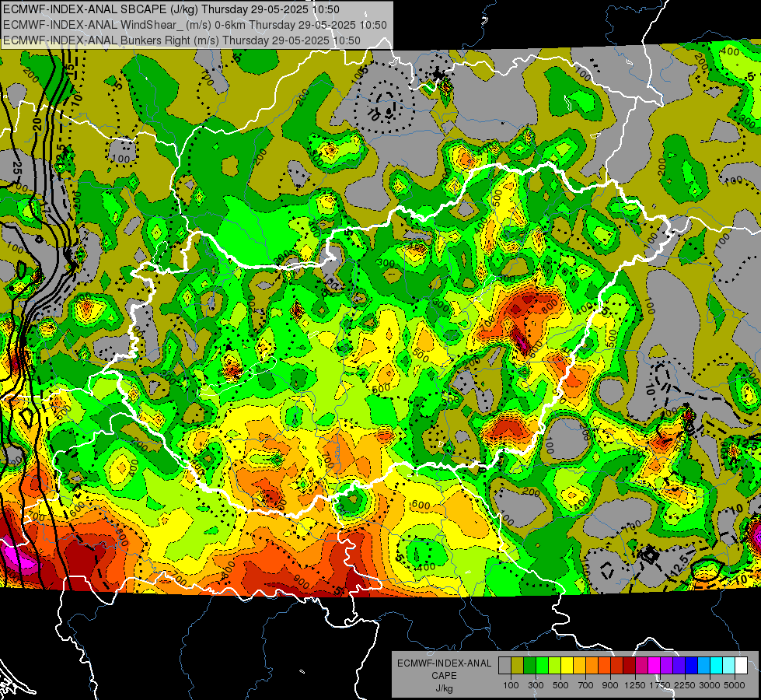Select the dark green legend swatch
Screen dimensions: 761x700
(529, 665)
